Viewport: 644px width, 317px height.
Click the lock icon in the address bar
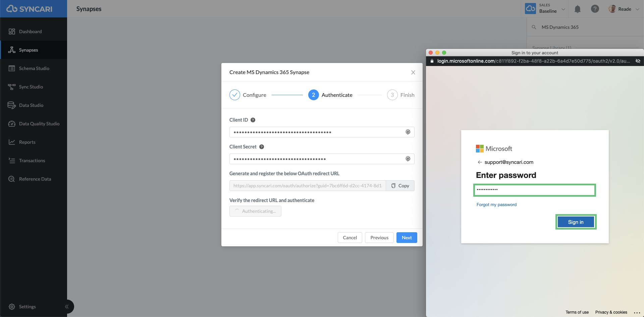click(x=432, y=61)
